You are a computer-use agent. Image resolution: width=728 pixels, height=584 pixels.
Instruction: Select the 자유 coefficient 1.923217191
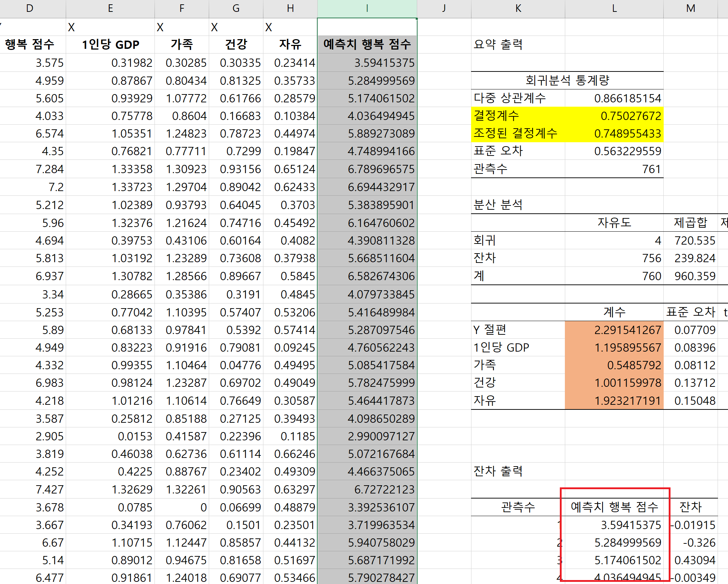point(614,400)
